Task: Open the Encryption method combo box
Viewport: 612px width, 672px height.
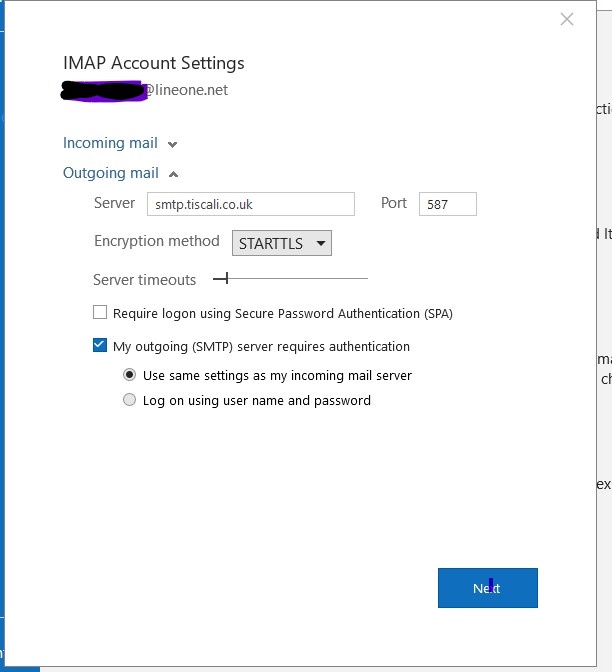Action: 281,243
